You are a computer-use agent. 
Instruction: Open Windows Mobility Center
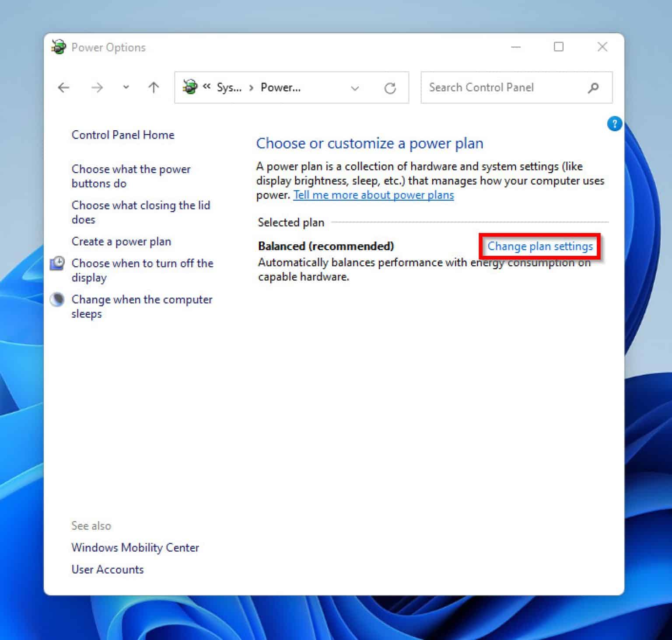135,547
